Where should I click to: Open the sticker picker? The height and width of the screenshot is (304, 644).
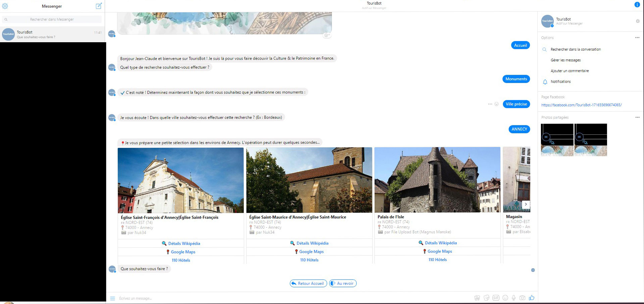(x=486, y=298)
